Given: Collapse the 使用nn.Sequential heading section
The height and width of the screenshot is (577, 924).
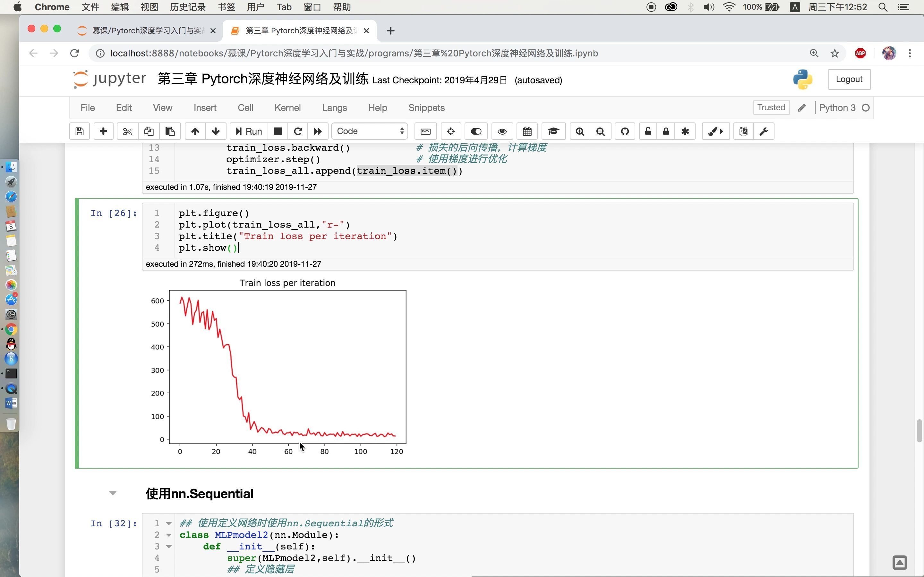Looking at the screenshot, I should (x=113, y=493).
